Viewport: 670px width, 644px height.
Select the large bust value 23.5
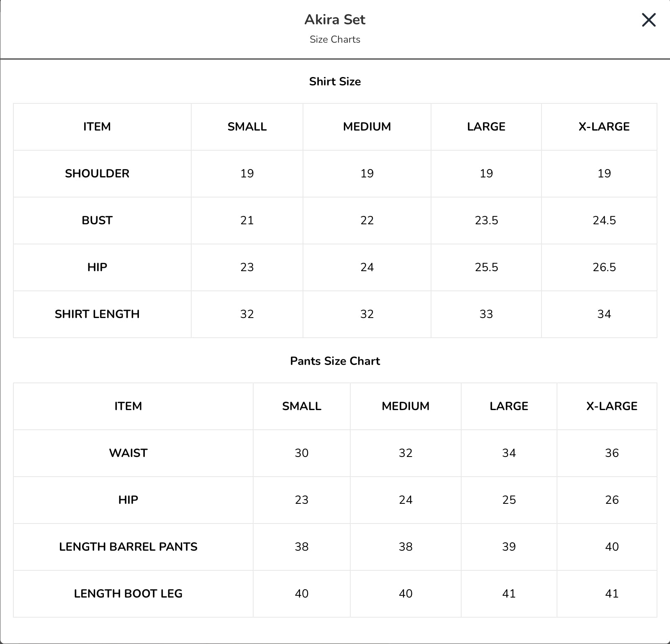coord(486,220)
